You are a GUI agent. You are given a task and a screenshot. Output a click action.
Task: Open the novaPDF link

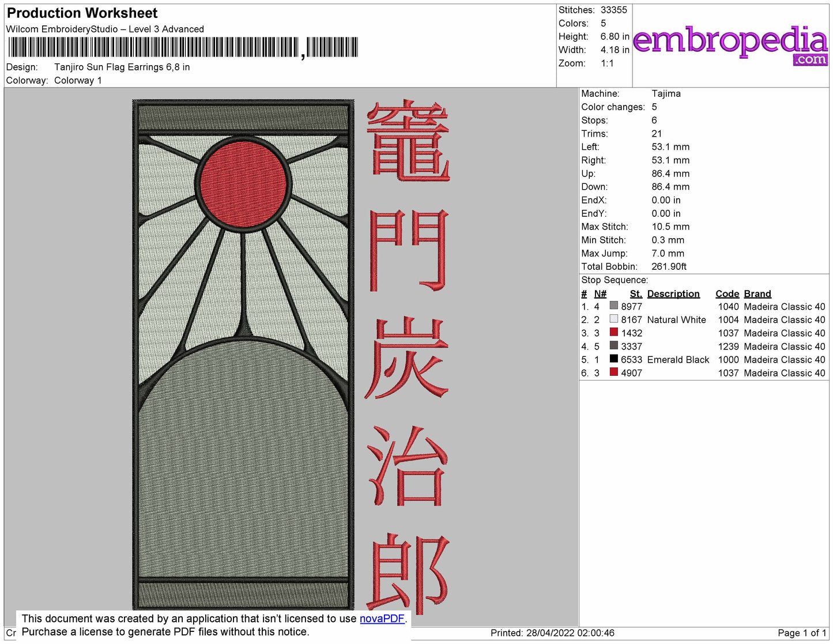pos(382,619)
